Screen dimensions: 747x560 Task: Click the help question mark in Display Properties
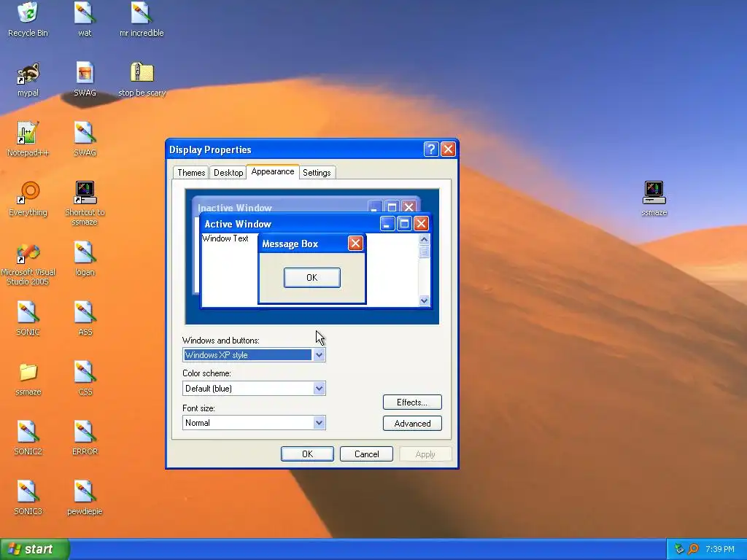click(430, 149)
